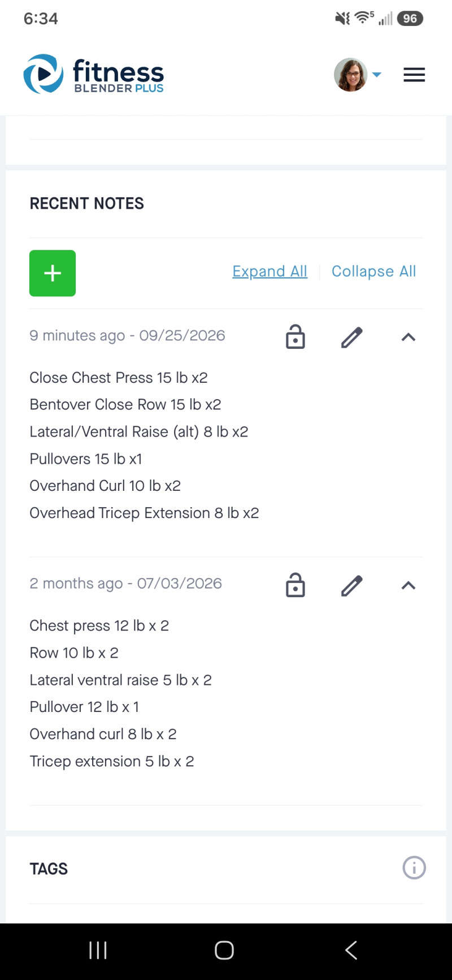Select the Recent Notes section heading
452x980 pixels.
(x=86, y=204)
